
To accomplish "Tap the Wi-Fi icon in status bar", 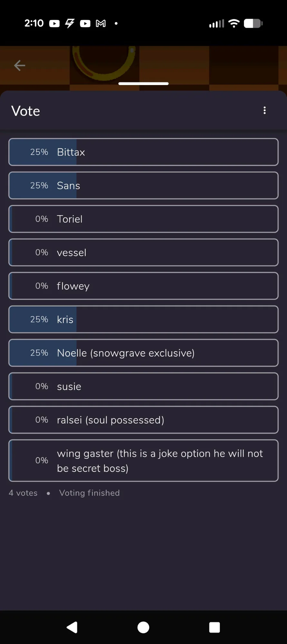I will point(234,24).
